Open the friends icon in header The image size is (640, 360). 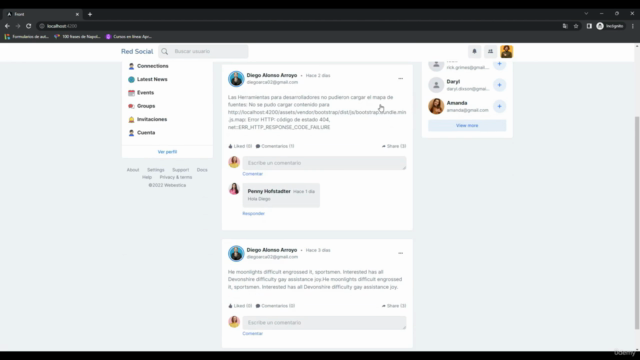tap(490, 51)
